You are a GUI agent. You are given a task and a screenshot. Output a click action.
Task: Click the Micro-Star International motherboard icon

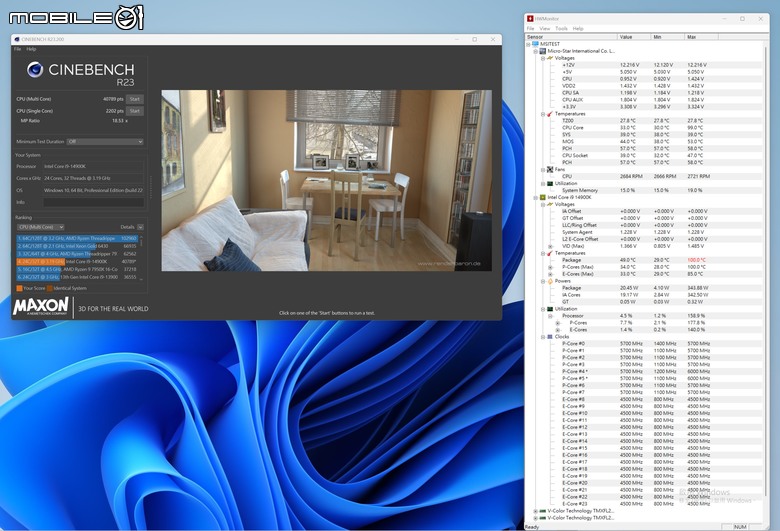click(x=543, y=51)
